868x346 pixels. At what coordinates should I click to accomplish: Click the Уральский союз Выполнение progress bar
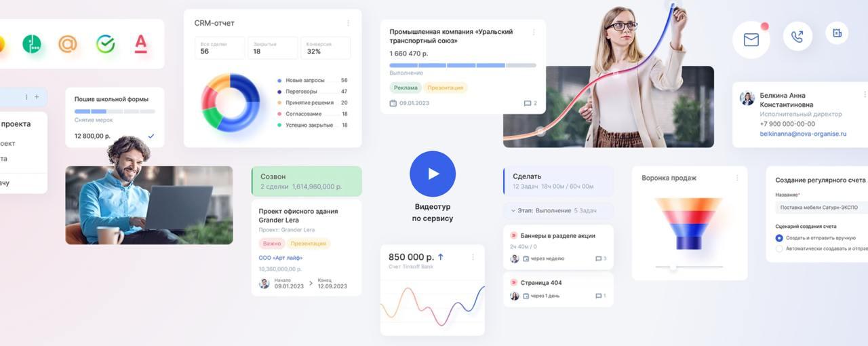click(462, 65)
